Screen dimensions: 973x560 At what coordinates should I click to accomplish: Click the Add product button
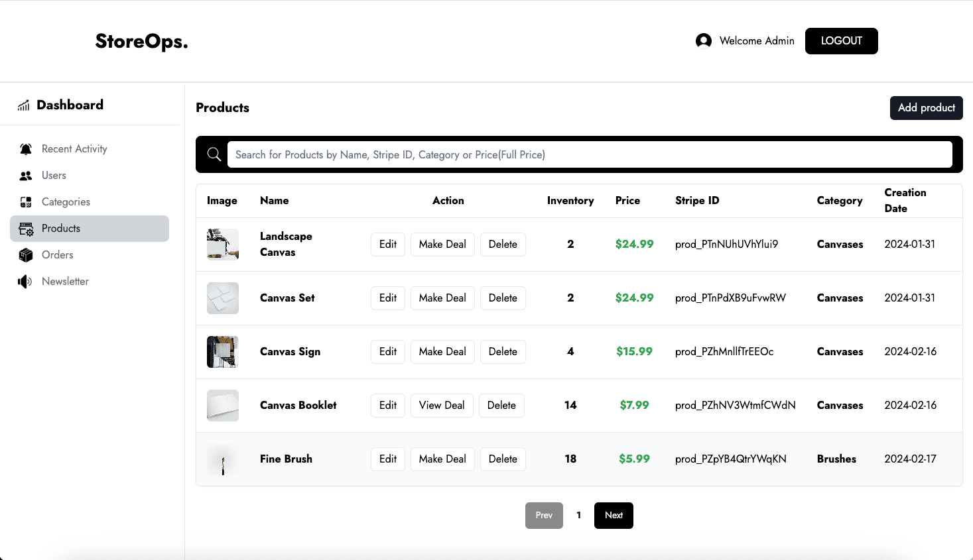tap(926, 108)
